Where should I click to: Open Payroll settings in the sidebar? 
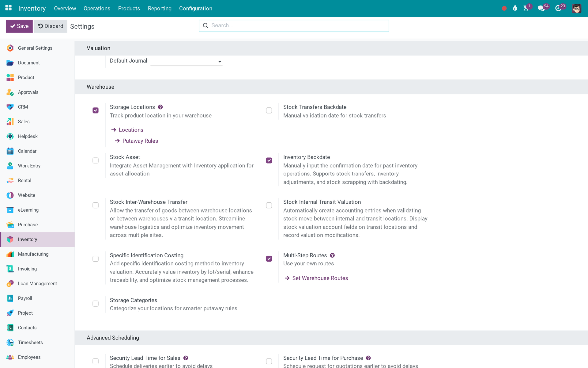click(x=37, y=298)
